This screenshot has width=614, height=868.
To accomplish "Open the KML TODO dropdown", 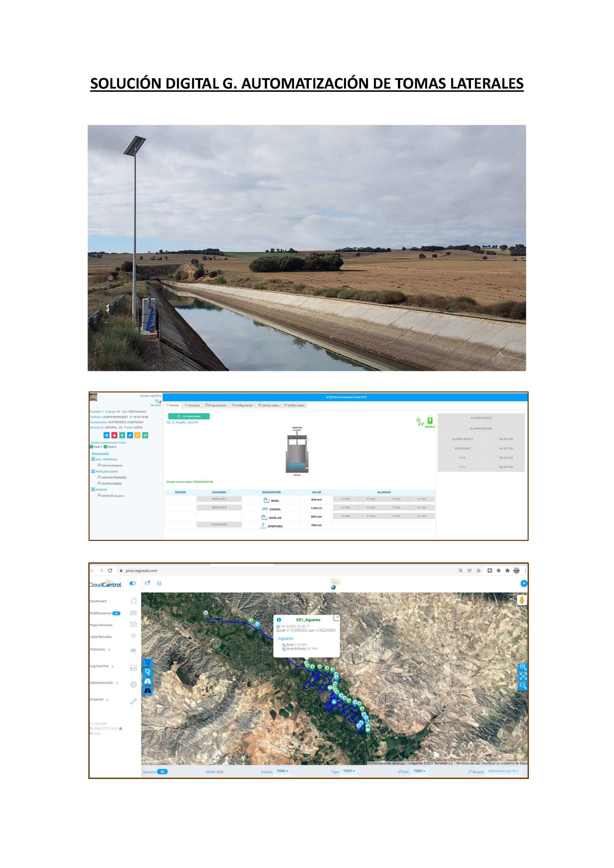I will [x=419, y=771].
